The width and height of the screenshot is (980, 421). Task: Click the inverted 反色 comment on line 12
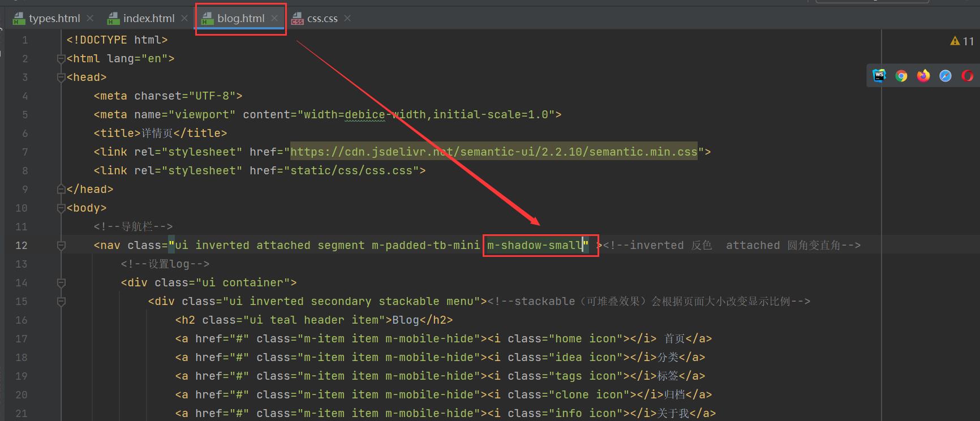pos(732,246)
